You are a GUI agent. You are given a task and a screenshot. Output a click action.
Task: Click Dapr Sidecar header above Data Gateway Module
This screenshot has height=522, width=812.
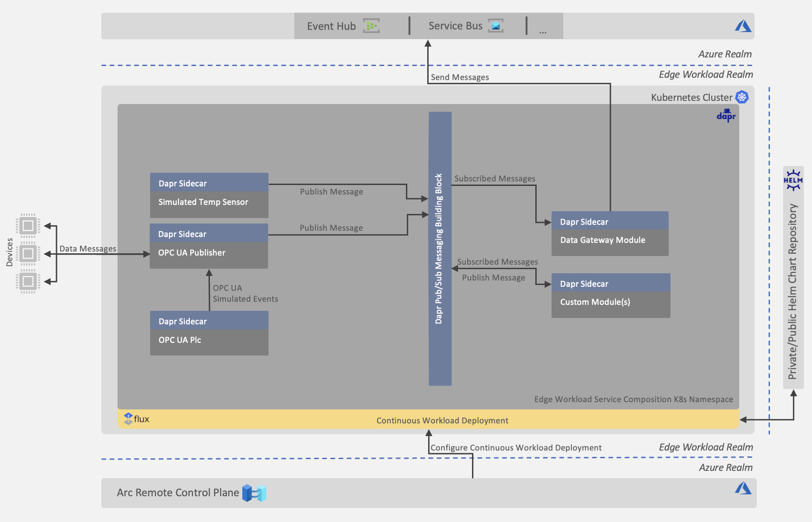pos(610,221)
